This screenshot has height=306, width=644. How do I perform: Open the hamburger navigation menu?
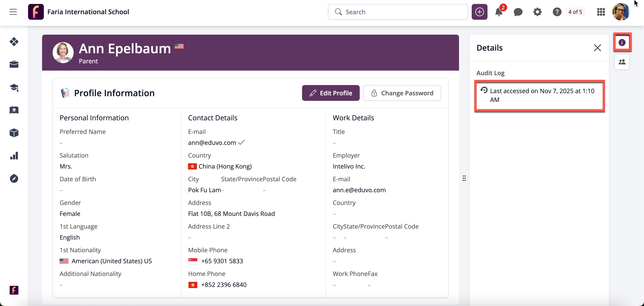click(x=13, y=12)
